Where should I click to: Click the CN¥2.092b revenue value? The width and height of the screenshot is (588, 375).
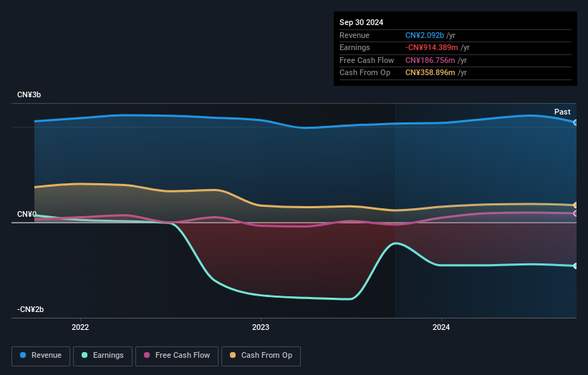(425, 35)
